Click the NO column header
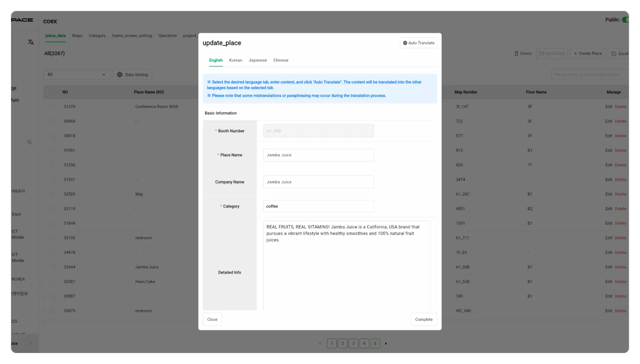This screenshot has width=640, height=364. coord(65,92)
